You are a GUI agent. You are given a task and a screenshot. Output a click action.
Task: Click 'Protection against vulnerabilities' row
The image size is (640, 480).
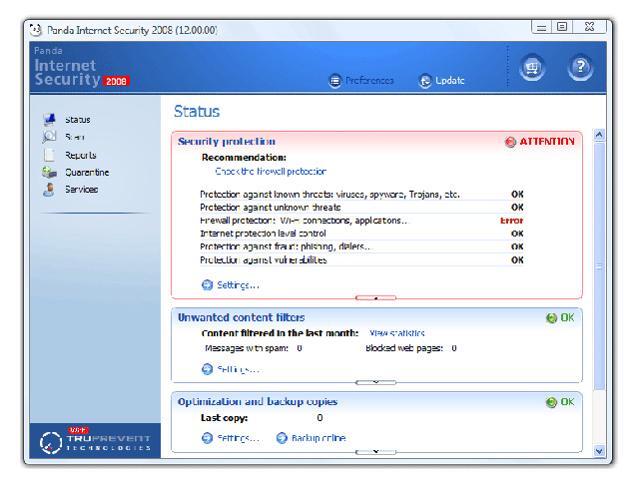tap(362, 260)
